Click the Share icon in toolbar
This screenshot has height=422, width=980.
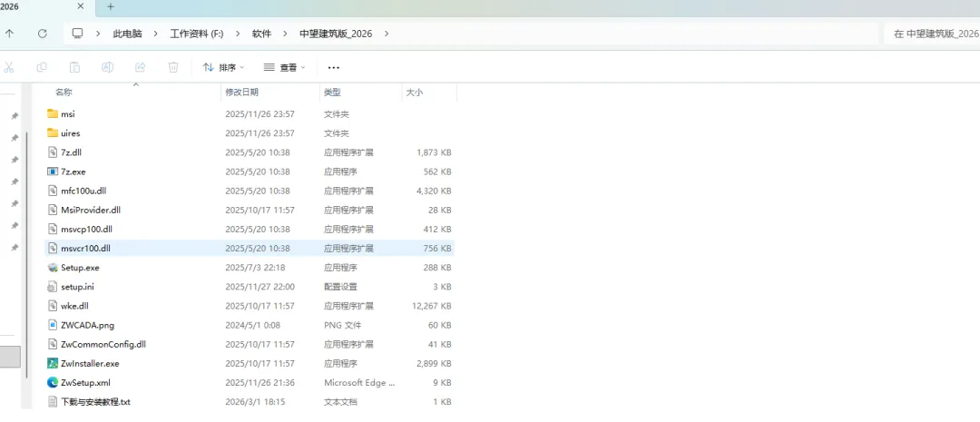[x=141, y=67]
